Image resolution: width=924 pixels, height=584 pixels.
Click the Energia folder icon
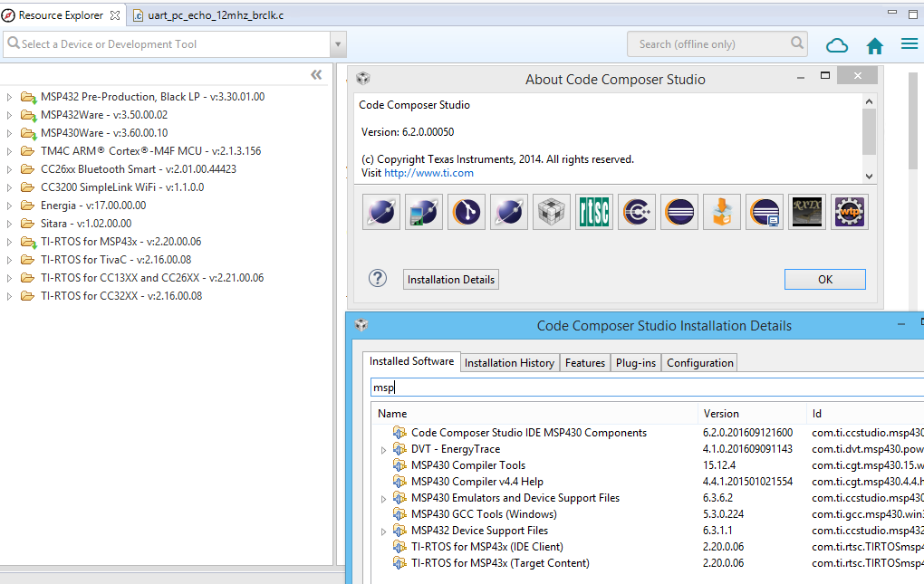27,205
